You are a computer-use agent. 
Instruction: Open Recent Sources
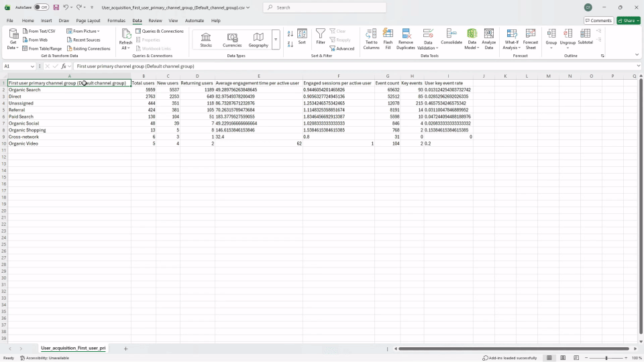point(83,40)
